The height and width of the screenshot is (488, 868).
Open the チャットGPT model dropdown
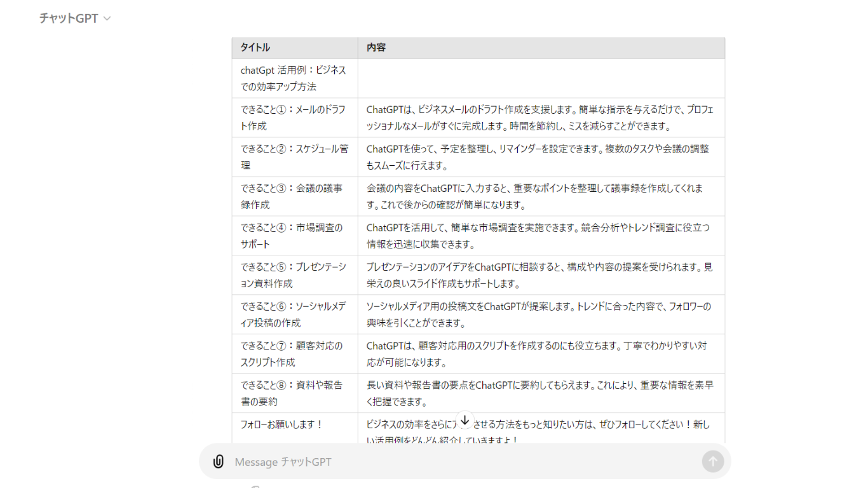(x=75, y=18)
